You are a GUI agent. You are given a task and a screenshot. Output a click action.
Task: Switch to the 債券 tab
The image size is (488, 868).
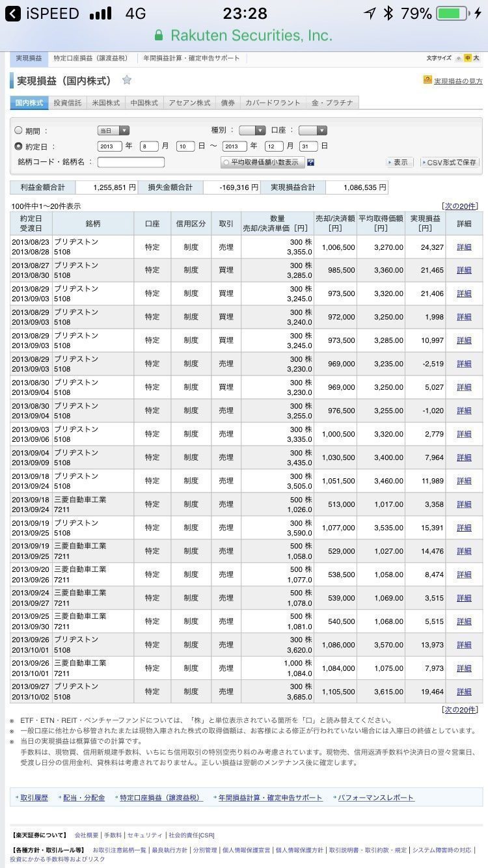[228, 103]
